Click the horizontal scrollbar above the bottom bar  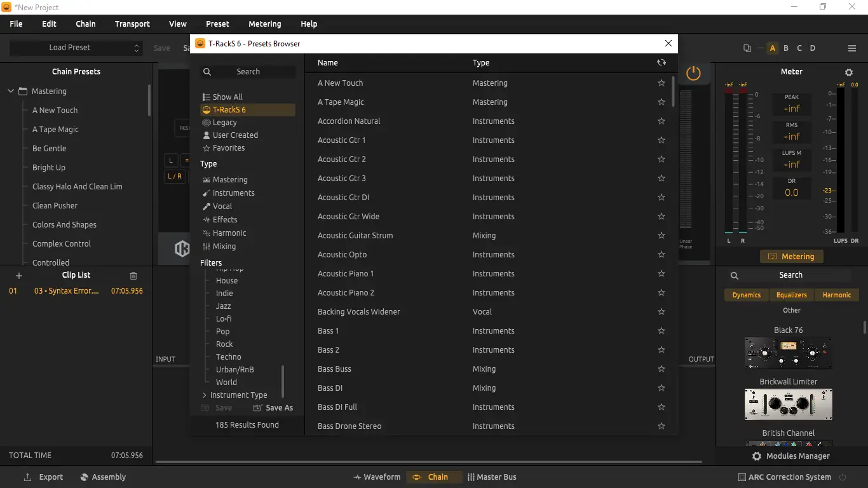[x=429, y=462]
